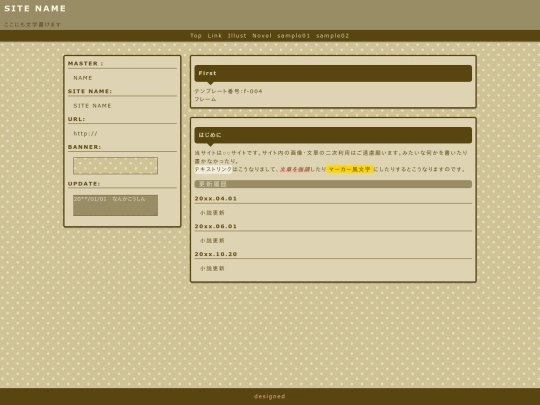Click 小説更新 under 20xx.04.01

coord(212,213)
